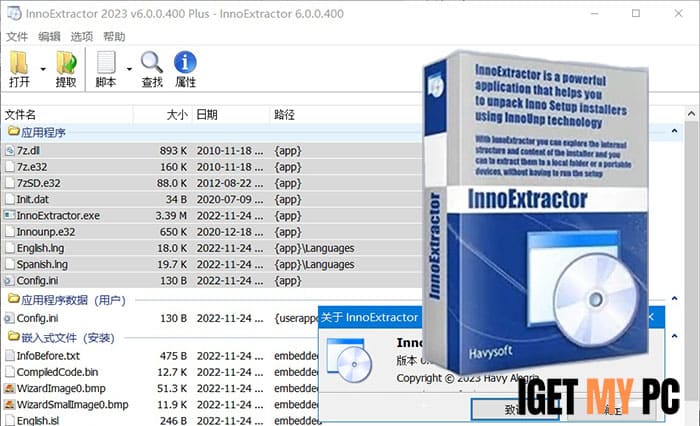Select the 7zSD.e32 file row
Image resolution: width=700 pixels, height=426 pixels.
[x=212, y=183]
